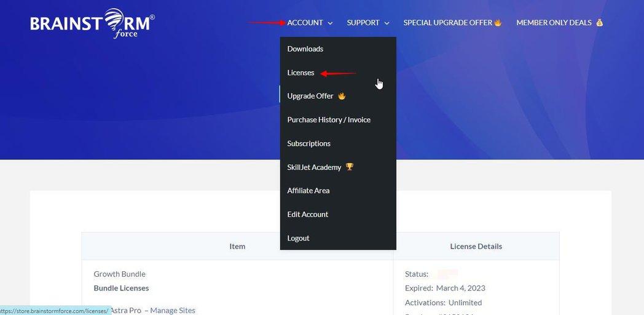This screenshot has height=315, width=644.
Task: Click the Manage Sites link for Astra Pro
Action: (x=173, y=311)
